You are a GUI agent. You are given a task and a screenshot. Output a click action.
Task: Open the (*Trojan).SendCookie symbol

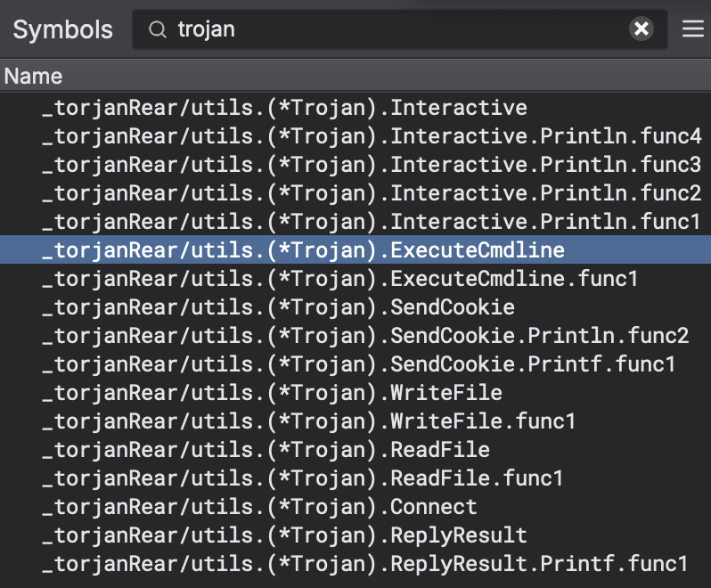(278, 307)
